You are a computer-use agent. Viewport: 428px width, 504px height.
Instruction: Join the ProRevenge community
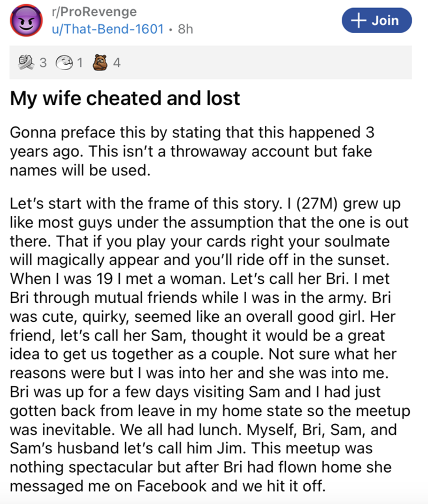point(377,20)
